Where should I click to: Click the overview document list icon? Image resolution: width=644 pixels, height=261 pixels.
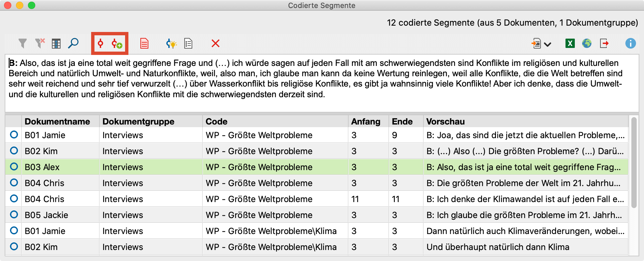coord(188,43)
